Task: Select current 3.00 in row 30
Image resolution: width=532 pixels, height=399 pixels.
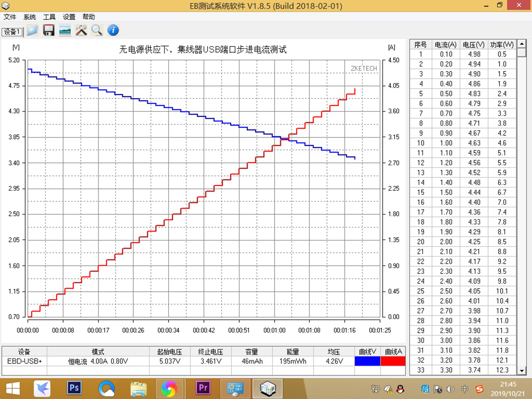Action: [446, 340]
